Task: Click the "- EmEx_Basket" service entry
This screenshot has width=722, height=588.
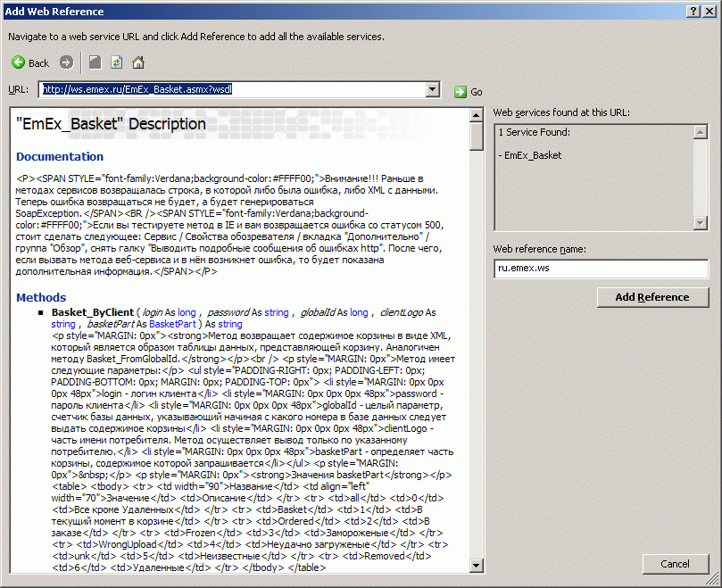Action: click(530, 155)
